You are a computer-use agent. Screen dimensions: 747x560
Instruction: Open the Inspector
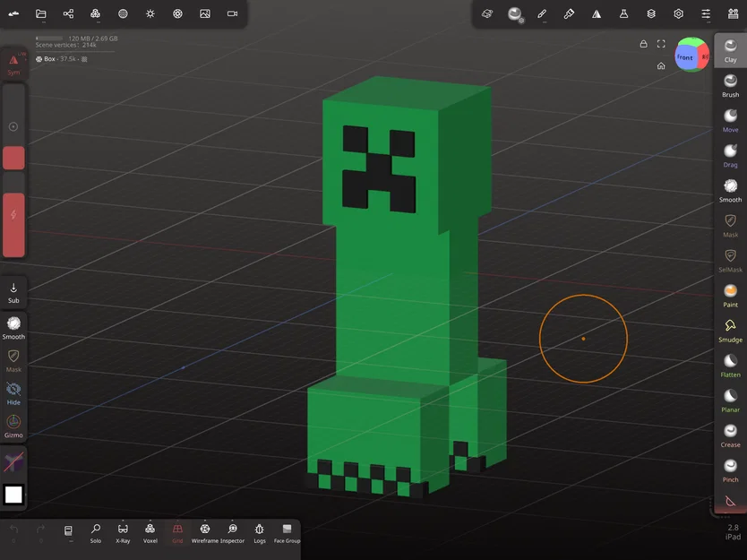(233, 533)
